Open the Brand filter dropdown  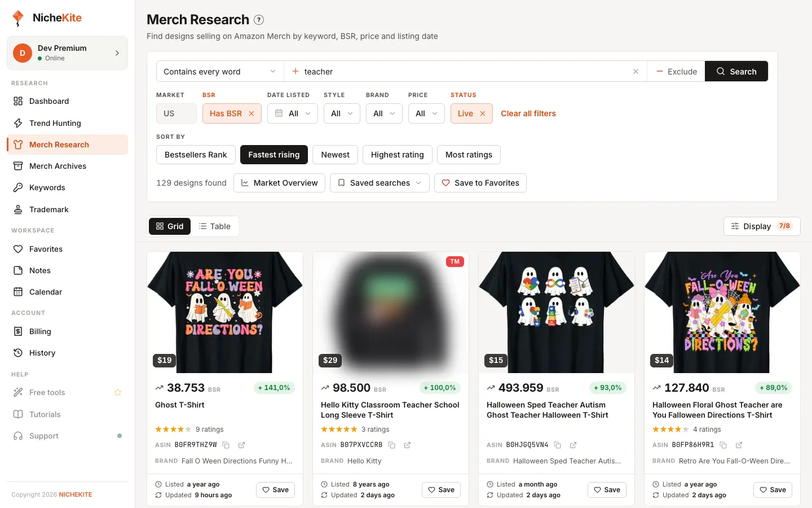pyautogui.click(x=384, y=113)
